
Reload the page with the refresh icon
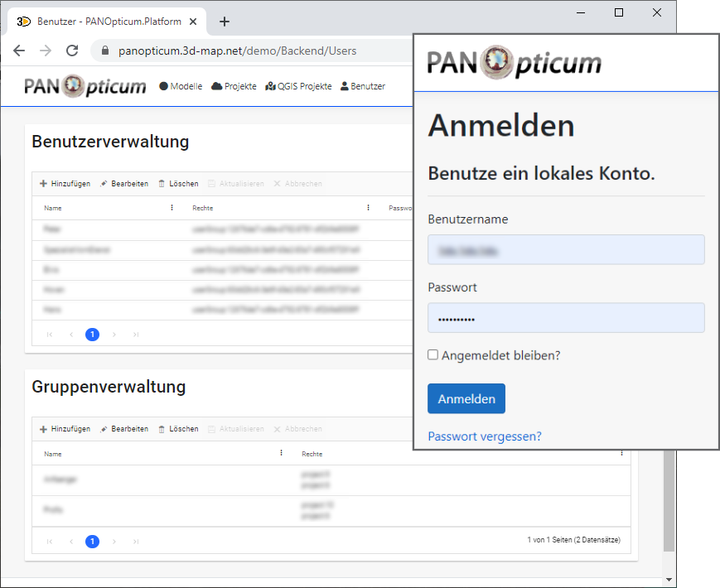click(72, 51)
